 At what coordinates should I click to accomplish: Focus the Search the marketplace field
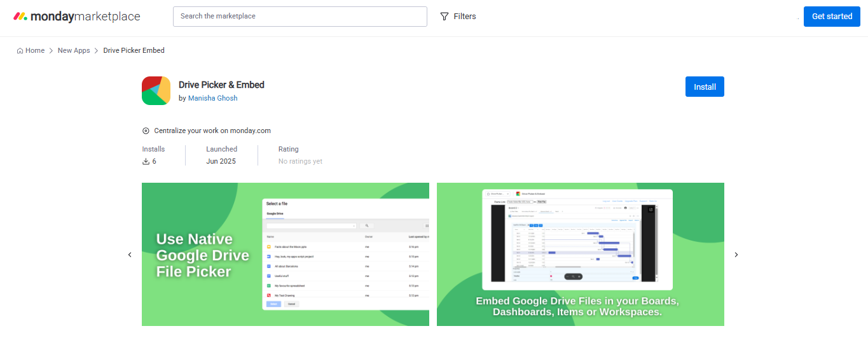(x=300, y=17)
